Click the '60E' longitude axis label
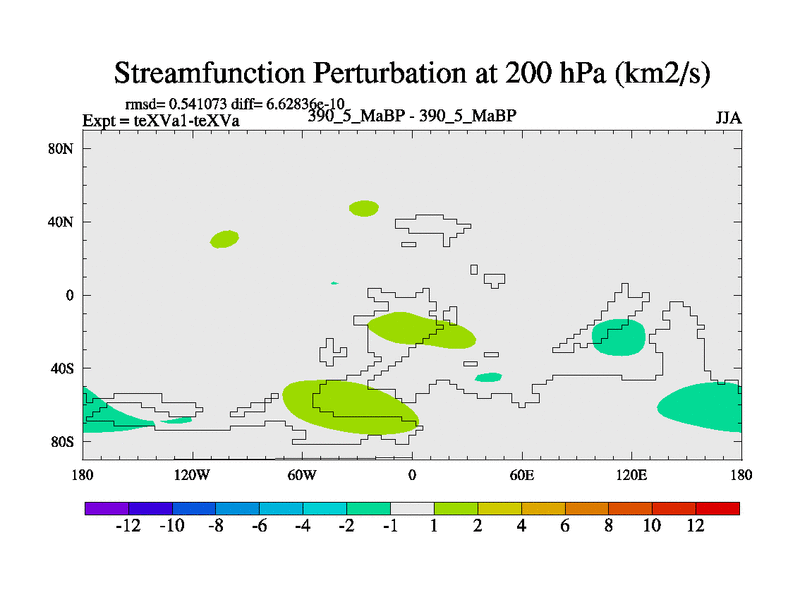The height and width of the screenshot is (600, 800). click(521, 474)
